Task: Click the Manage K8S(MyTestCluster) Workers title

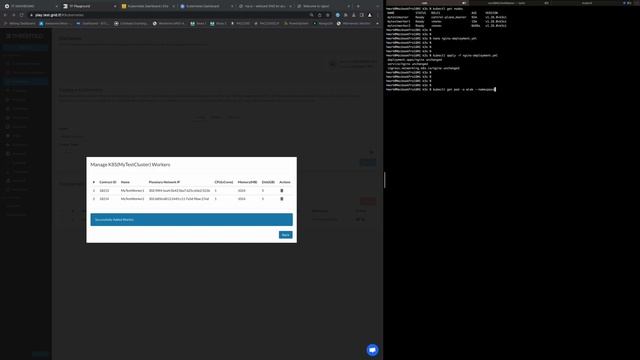Action: coord(130,164)
